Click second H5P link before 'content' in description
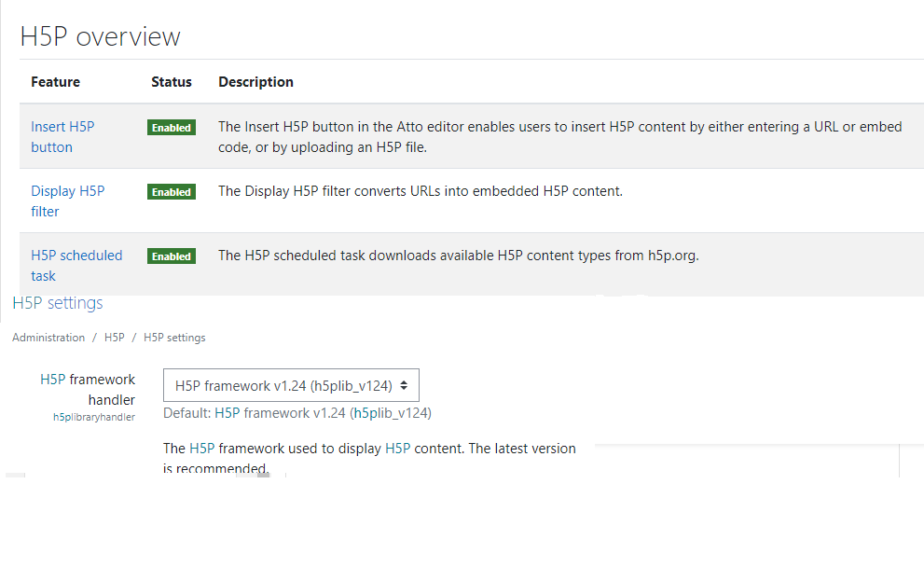924x581 pixels. coord(398,449)
